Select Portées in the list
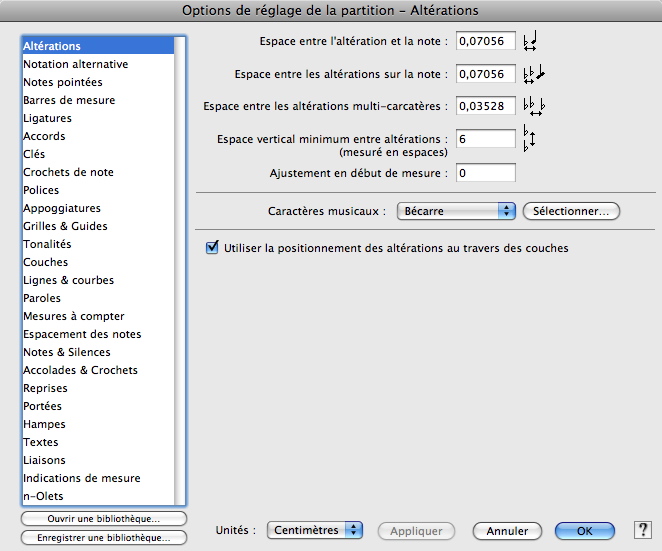This screenshot has height=551, width=662. (98, 406)
